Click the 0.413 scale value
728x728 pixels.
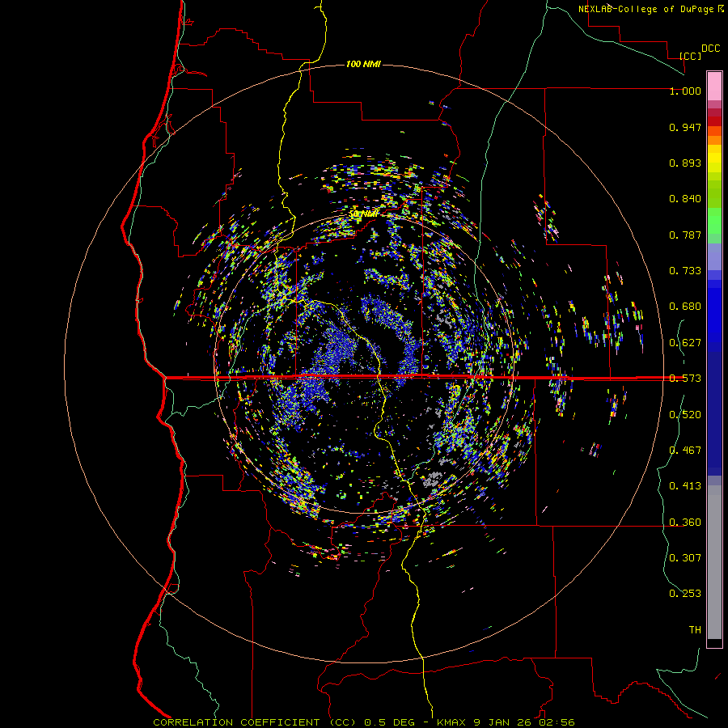click(685, 486)
